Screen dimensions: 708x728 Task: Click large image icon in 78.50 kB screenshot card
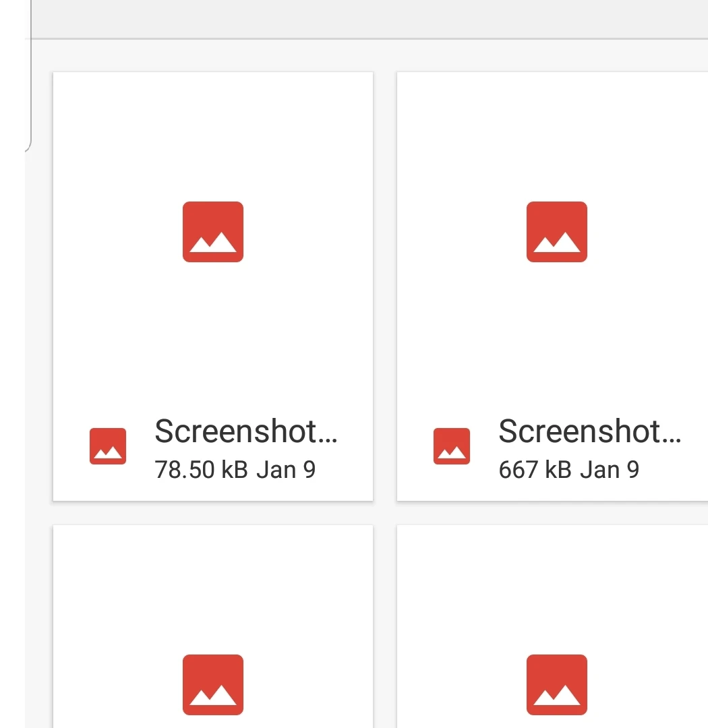pos(212,232)
